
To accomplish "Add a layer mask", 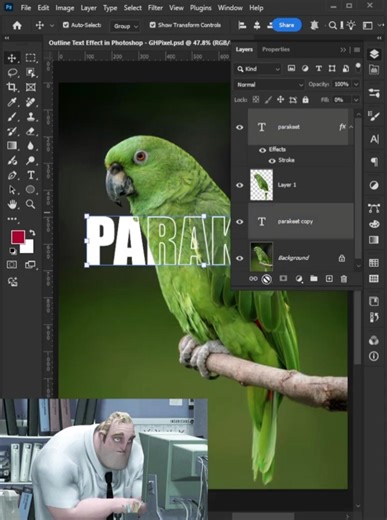I will (283, 279).
